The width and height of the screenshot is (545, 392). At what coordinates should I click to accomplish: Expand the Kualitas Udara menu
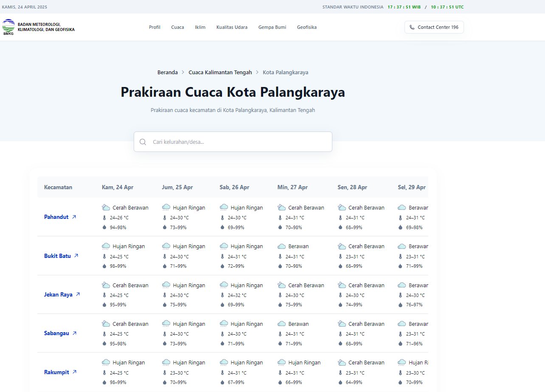pos(232,27)
